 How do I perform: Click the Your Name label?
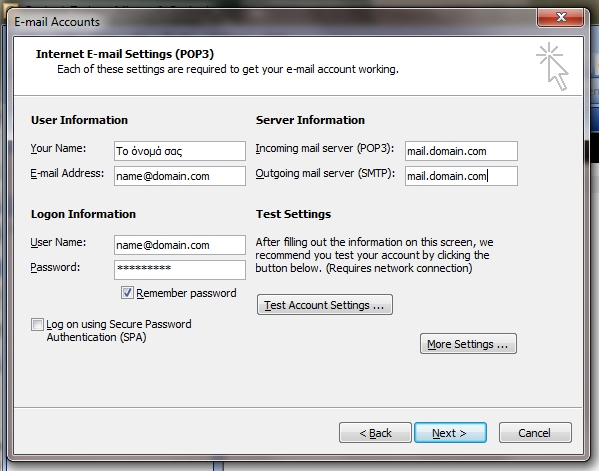(58, 148)
